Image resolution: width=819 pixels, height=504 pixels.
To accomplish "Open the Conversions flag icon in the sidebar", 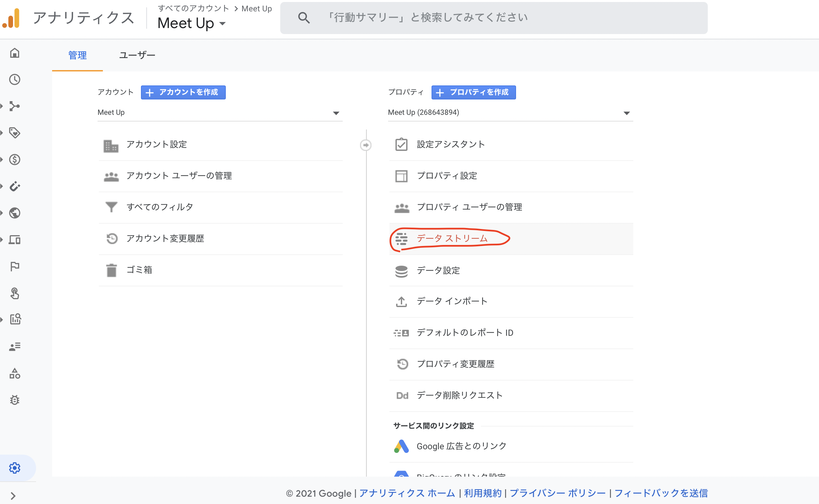I will [x=15, y=266].
